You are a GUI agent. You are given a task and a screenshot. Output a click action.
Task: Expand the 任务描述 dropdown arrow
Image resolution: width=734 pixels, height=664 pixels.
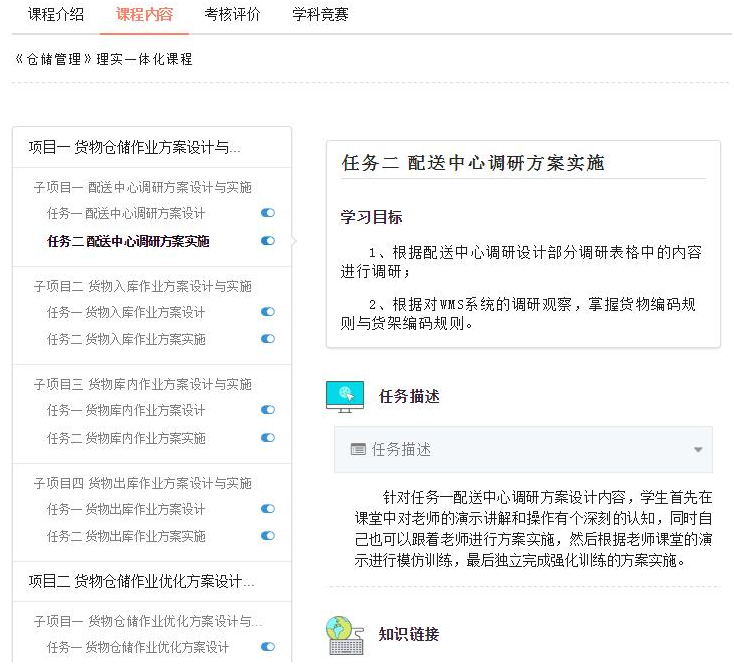click(698, 450)
